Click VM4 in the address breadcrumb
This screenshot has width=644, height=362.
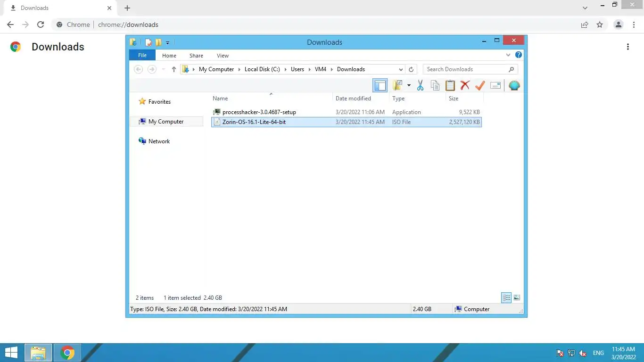point(321,69)
